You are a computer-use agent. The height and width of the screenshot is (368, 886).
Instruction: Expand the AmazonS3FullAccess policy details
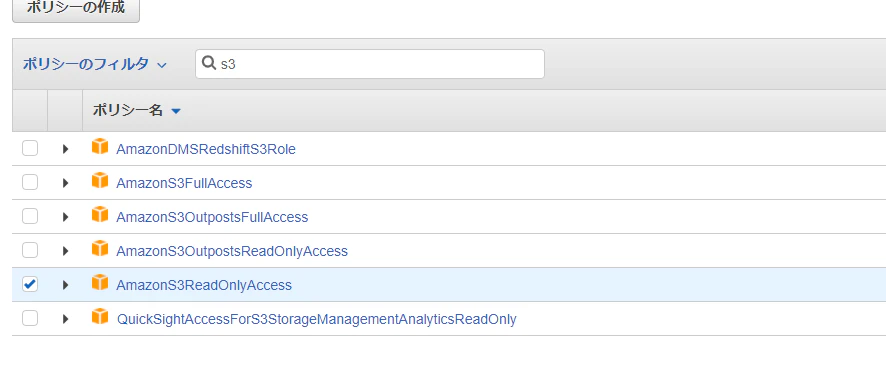(x=66, y=183)
